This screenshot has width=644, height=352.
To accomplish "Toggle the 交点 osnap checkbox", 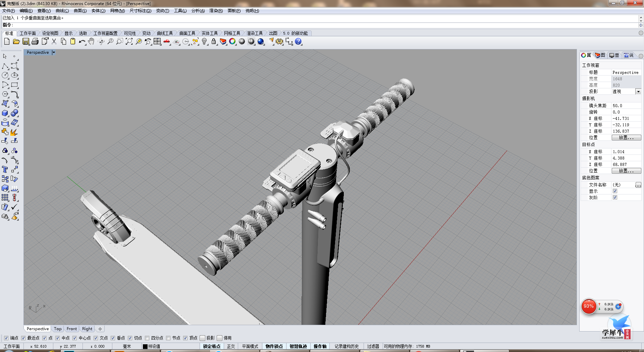I will point(96,338).
